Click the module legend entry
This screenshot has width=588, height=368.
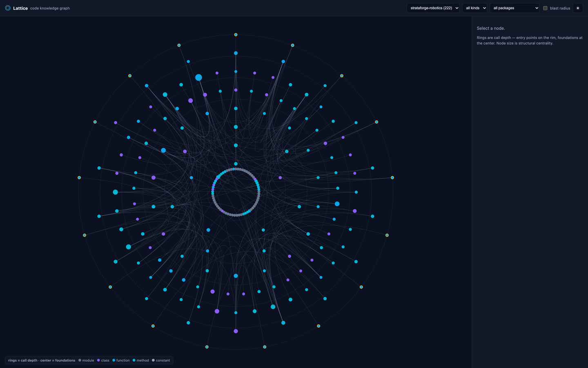click(86, 360)
